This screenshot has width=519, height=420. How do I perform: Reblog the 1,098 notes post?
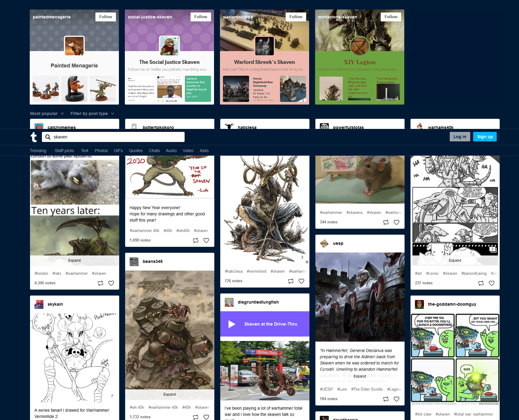click(x=196, y=240)
